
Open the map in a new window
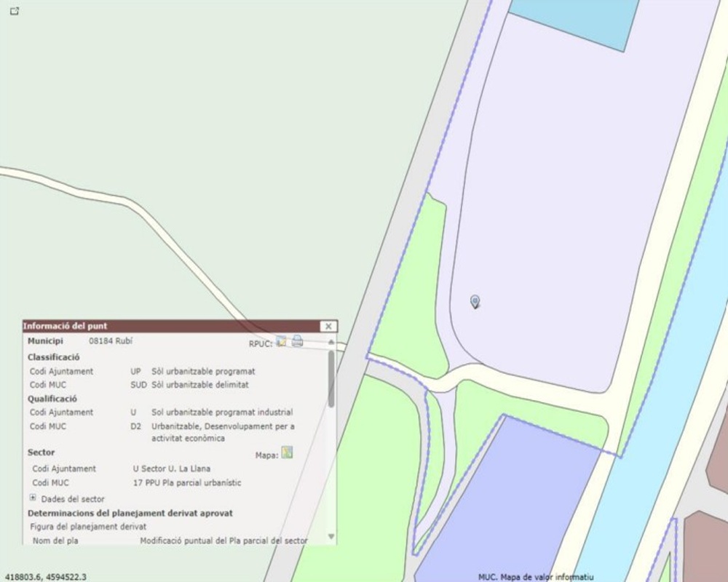click(14, 11)
